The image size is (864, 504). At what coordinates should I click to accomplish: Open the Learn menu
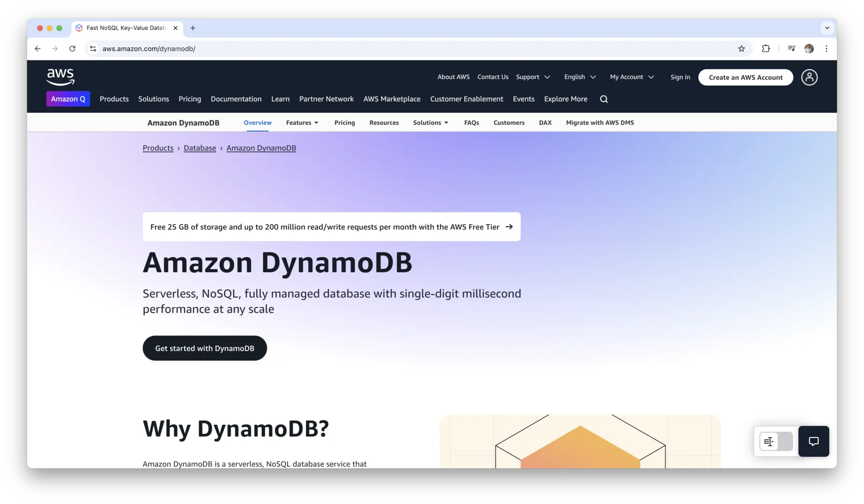[280, 99]
